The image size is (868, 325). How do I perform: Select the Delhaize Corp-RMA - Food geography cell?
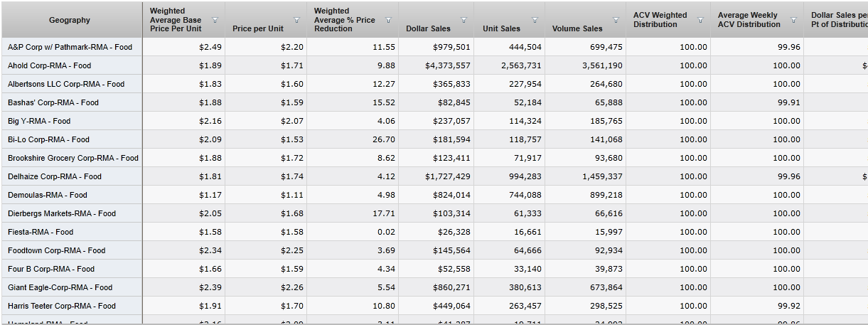(55, 176)
